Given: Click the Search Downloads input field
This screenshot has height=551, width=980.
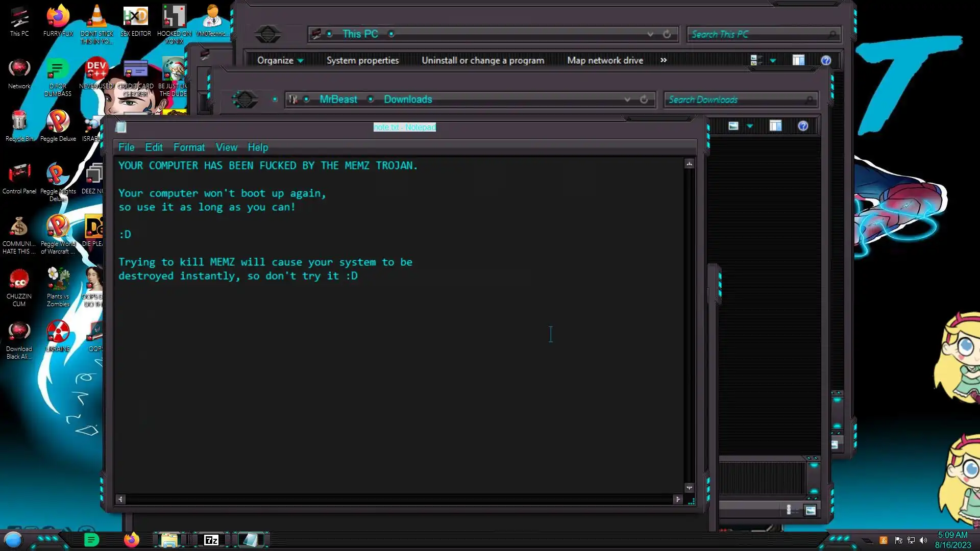Looking at the screenshot, I should [x=735, y=100].
